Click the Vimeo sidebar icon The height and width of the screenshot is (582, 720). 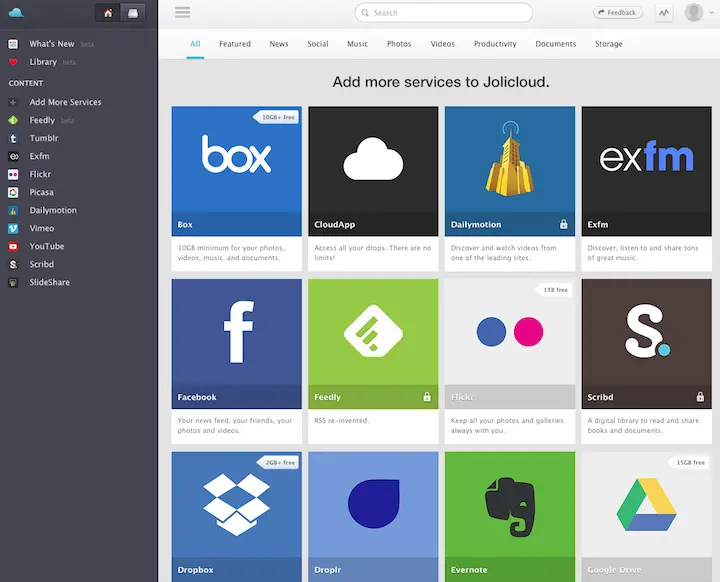[13, 228]
